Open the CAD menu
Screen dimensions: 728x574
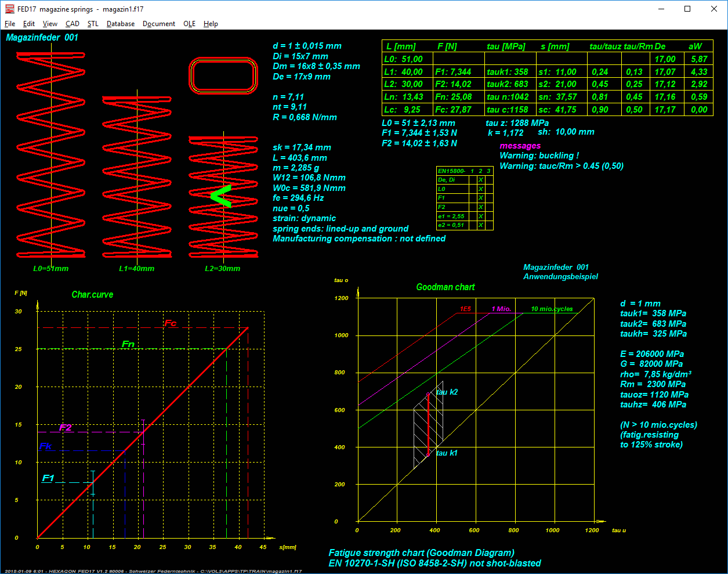pos(73,24)
